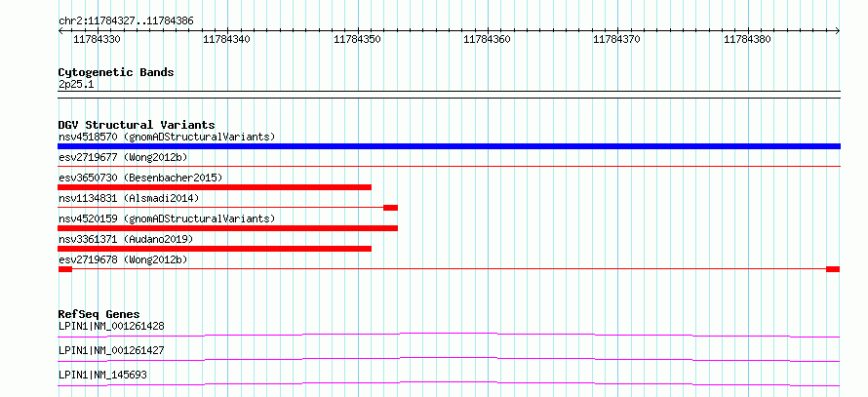
Task: Click the left red block of esv2719678
Action: (x=64, y=269)
